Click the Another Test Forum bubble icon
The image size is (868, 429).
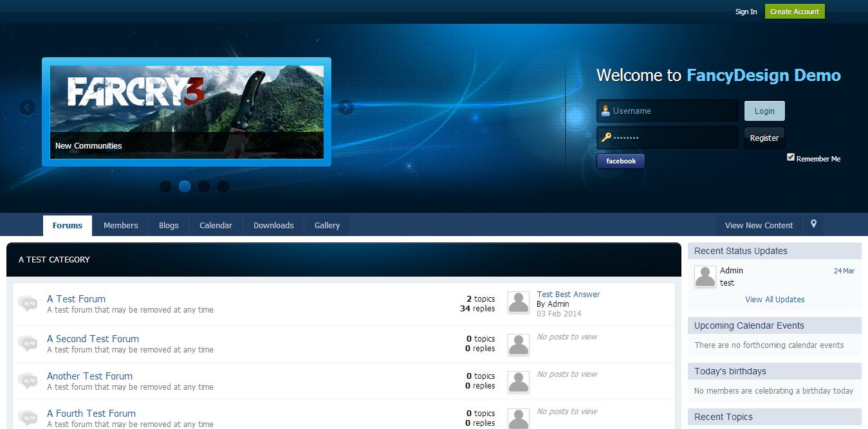point(28,381)
